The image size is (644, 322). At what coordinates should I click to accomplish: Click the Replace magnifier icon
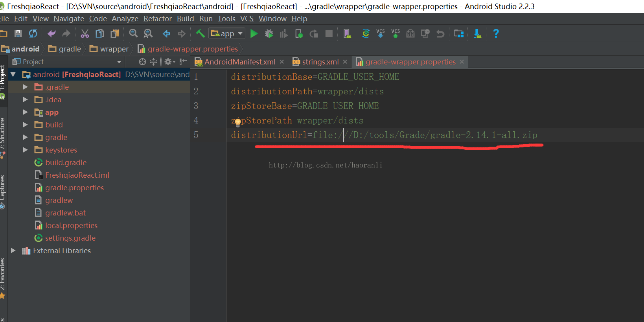[x=148, y=34]
